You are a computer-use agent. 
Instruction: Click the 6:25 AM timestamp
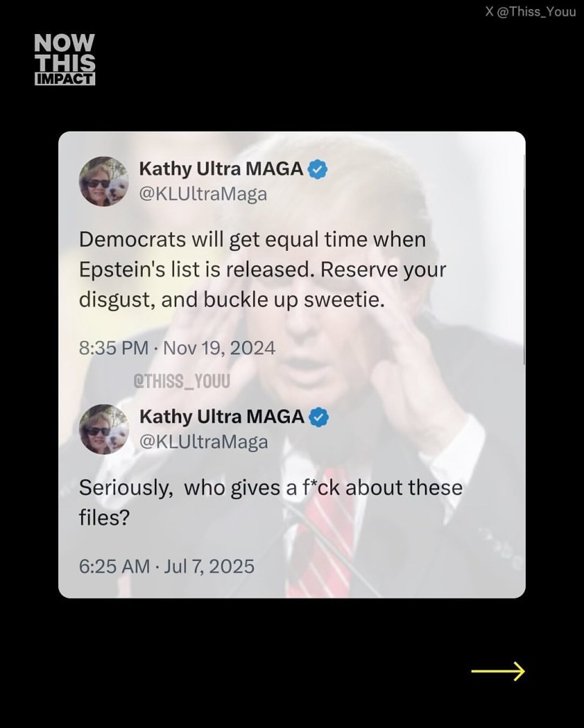click(x=114, y=566)
